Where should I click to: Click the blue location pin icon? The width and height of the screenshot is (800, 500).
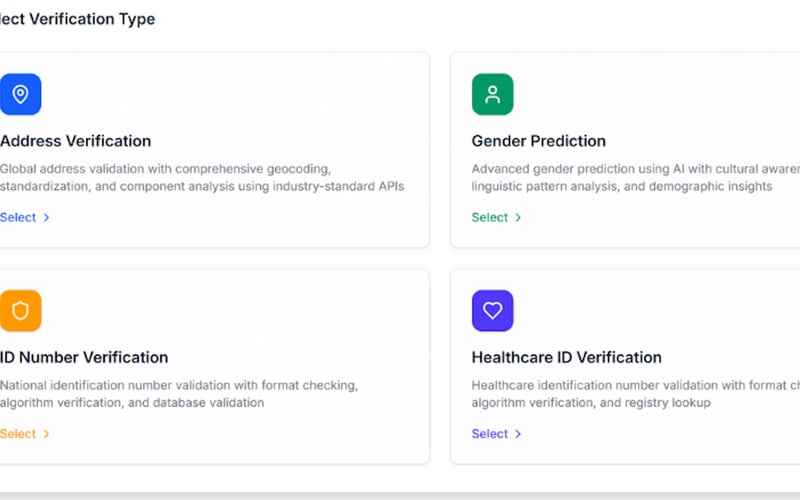[x=20, y=94]
